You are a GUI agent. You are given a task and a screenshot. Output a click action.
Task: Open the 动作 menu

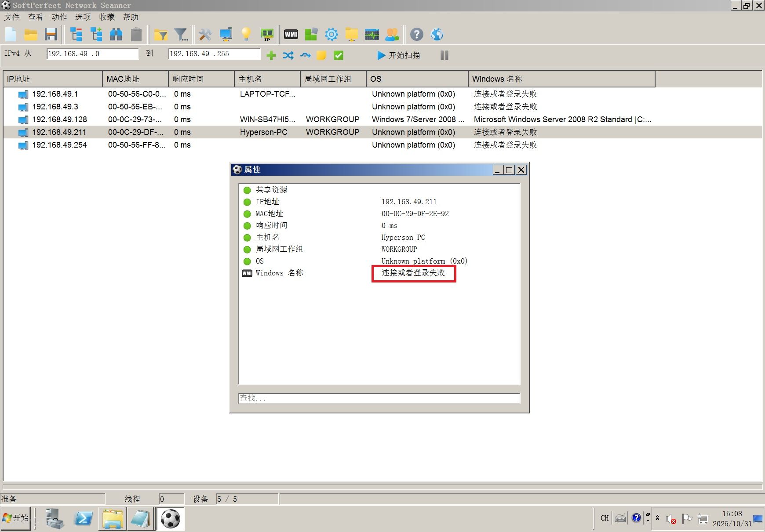(59, 17)
